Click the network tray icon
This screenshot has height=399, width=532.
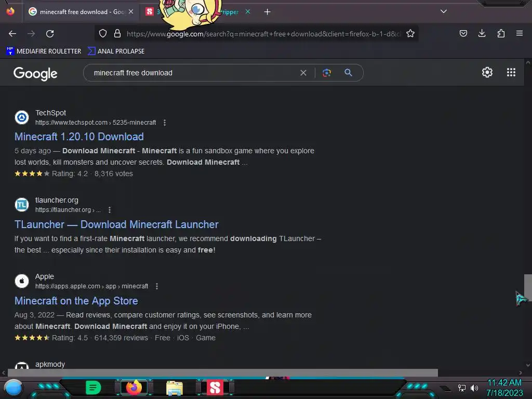pos(461,388)
